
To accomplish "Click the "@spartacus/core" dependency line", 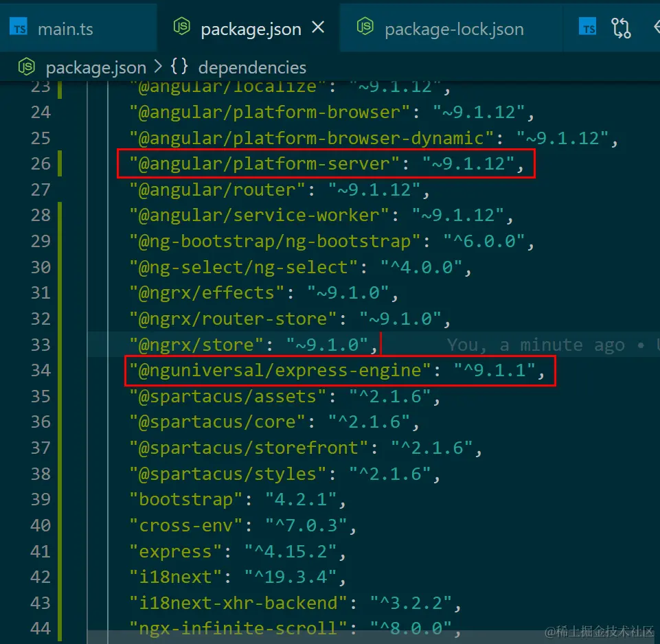I will 274,422.
